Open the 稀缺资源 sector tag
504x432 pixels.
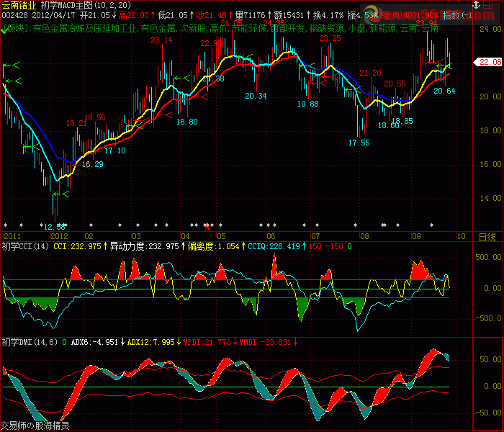point(327,29)
